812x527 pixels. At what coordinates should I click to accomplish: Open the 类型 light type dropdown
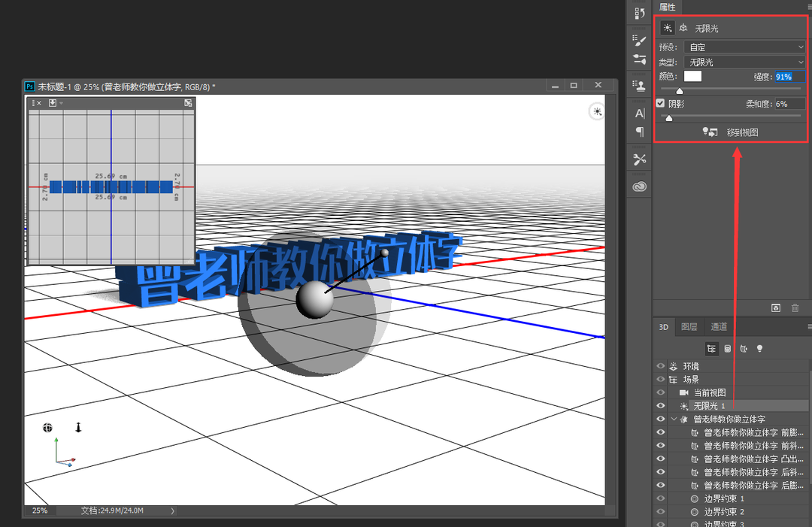point(744,62)
